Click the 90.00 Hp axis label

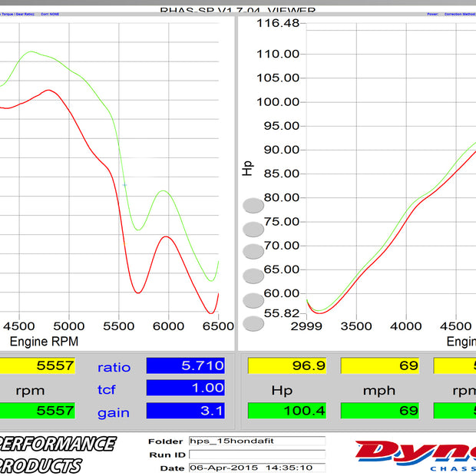pos(282,150)
